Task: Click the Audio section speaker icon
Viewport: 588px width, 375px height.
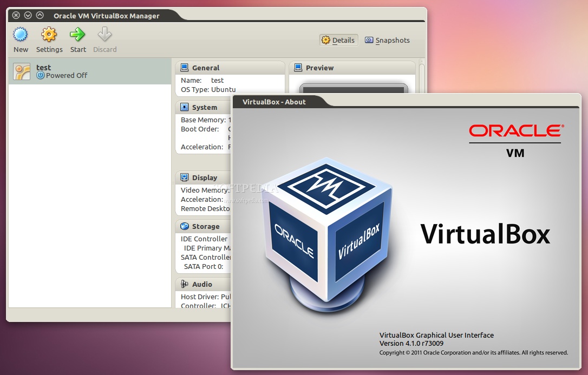Action: 184,284
